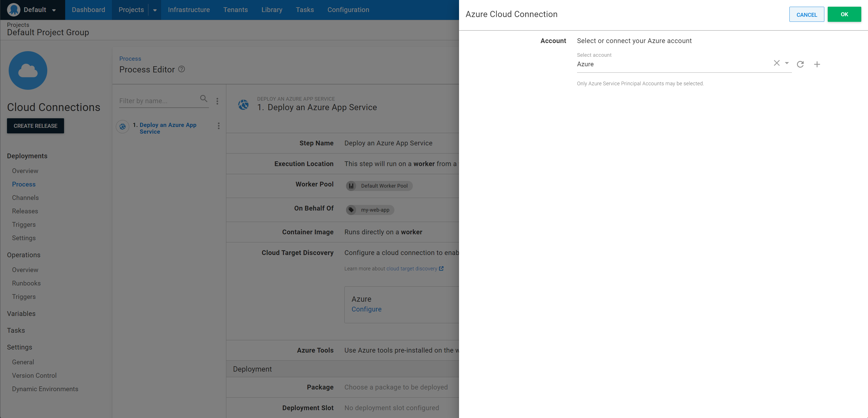Click the Default Worker Pool icon
Viewport: 868px width, 418px height.
351,186
